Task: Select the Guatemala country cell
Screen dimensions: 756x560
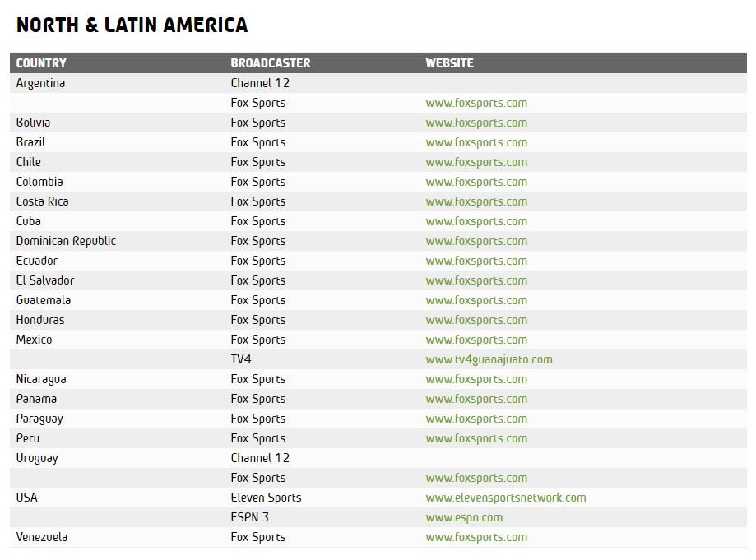Action: click(44, 300)
